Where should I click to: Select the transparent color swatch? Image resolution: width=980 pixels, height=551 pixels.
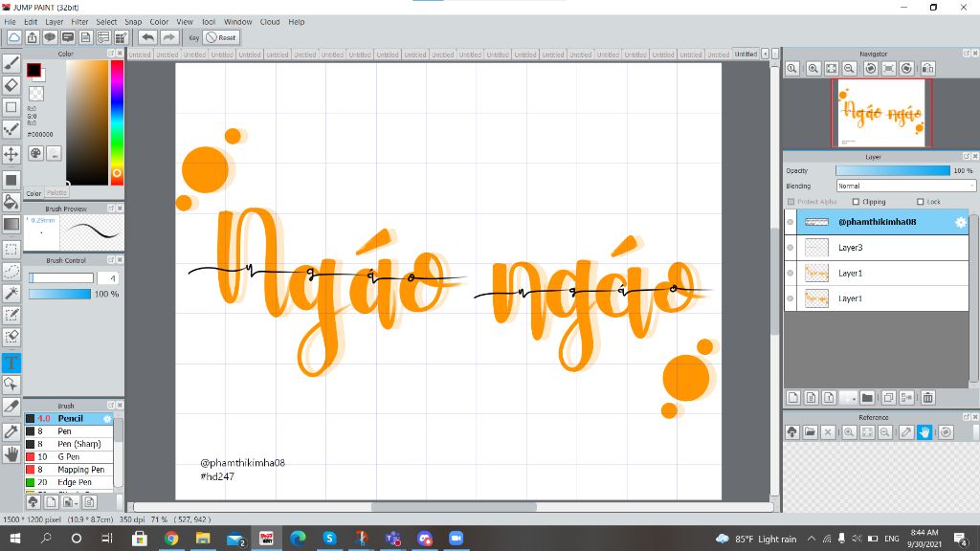point(36,94)
